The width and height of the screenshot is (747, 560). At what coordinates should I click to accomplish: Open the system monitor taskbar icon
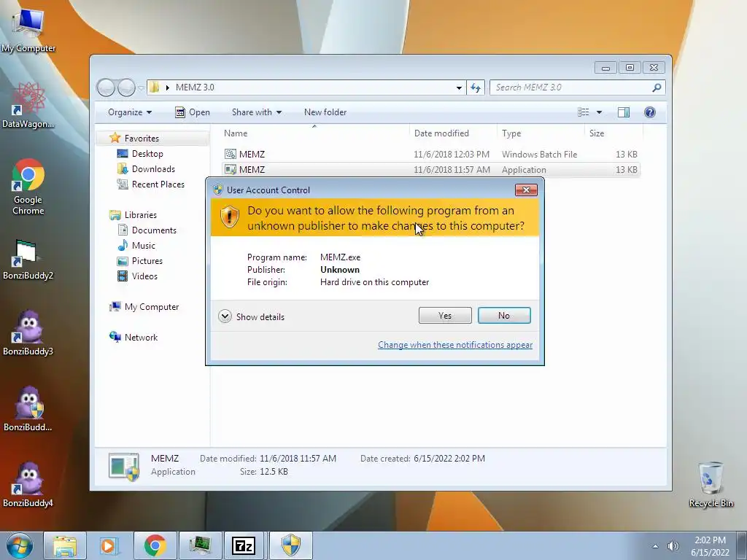[x=200, y=545]
